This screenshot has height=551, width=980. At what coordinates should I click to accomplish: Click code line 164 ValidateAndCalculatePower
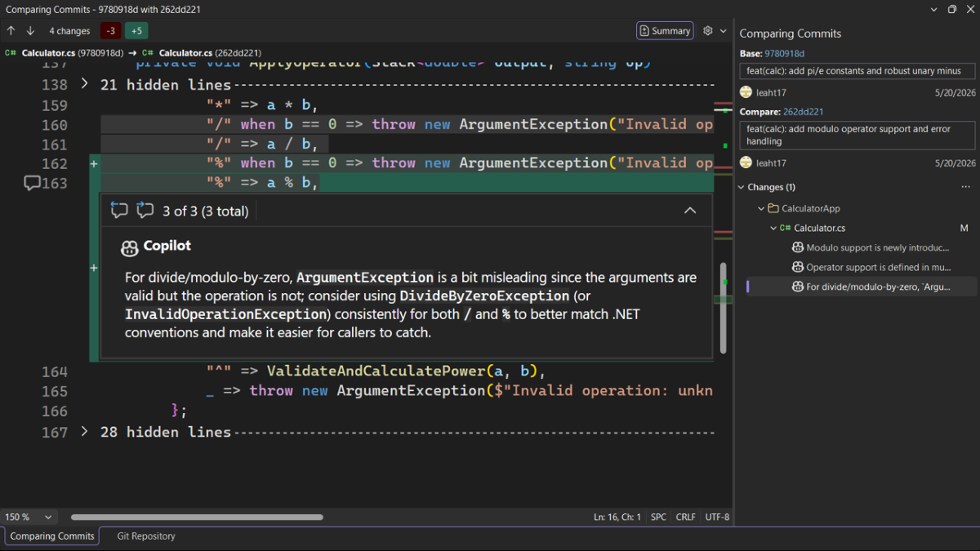pos(376,371)
